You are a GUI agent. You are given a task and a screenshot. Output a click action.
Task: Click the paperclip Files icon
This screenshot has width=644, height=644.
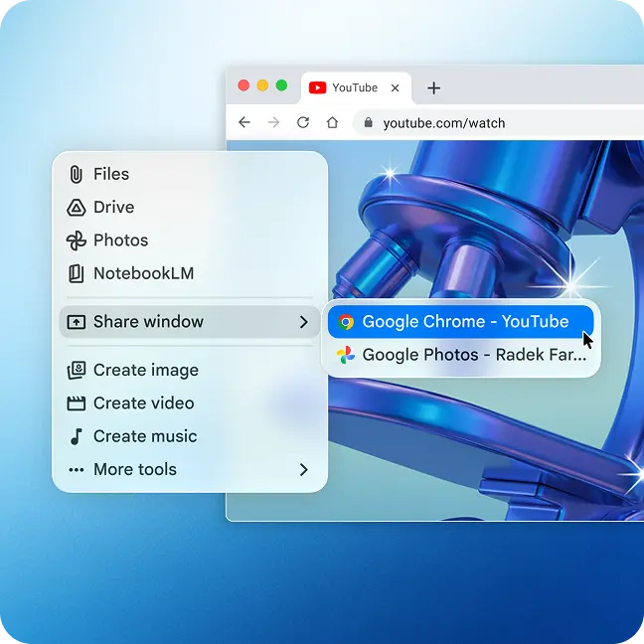coord(76,174)
